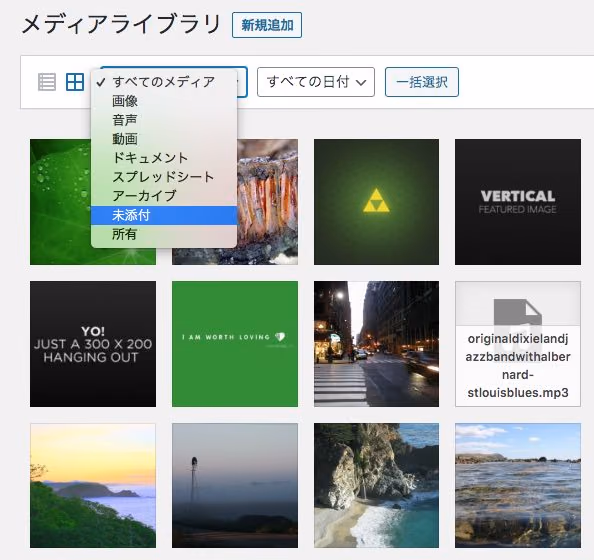Screen dimensions: 594x560
Task: Choose 動画 from the media filter
Action: (x=164, y=139)
